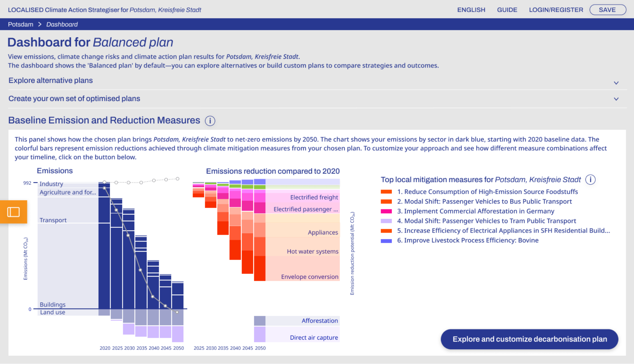The image size is (634, 364).
Task: Click the breadcrumb arrow after Potsdam
Action: coord(40,24)
